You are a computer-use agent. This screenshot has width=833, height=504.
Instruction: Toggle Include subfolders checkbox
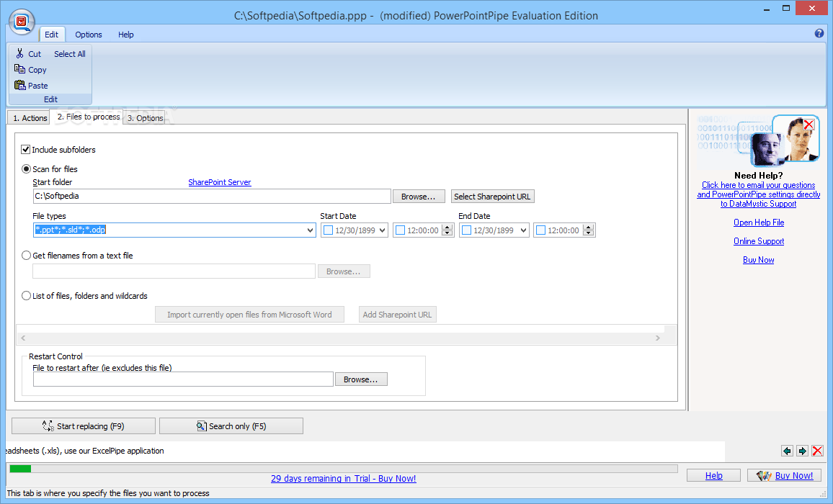(25, 149)
